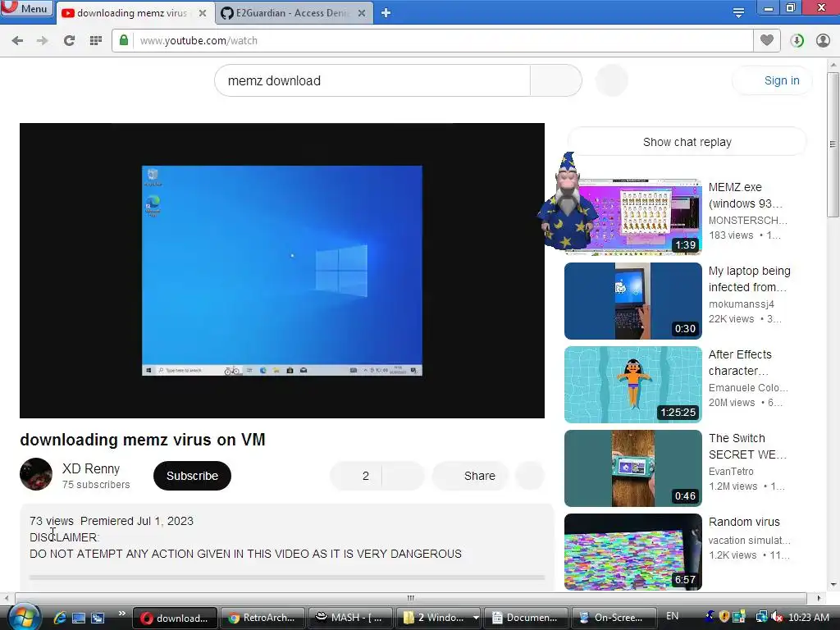Screen dimensions: 840x630
Task: Click The Switch SECRET WE title
Action: tap(747, 446)
